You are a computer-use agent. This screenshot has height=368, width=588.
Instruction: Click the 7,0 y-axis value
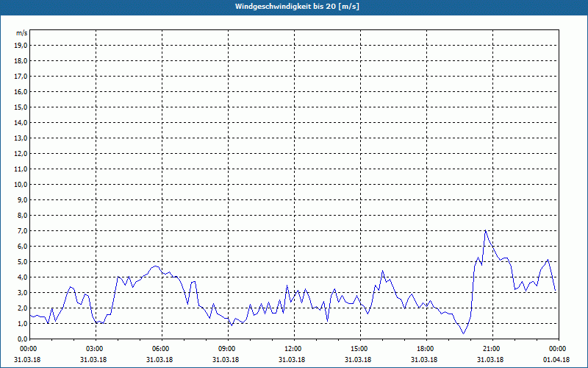[x=22, y=231]
